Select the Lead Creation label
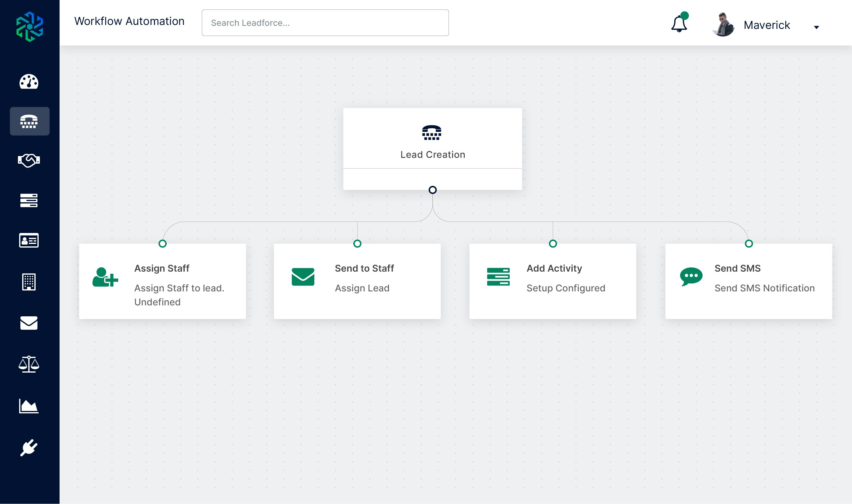 point(432,155)
